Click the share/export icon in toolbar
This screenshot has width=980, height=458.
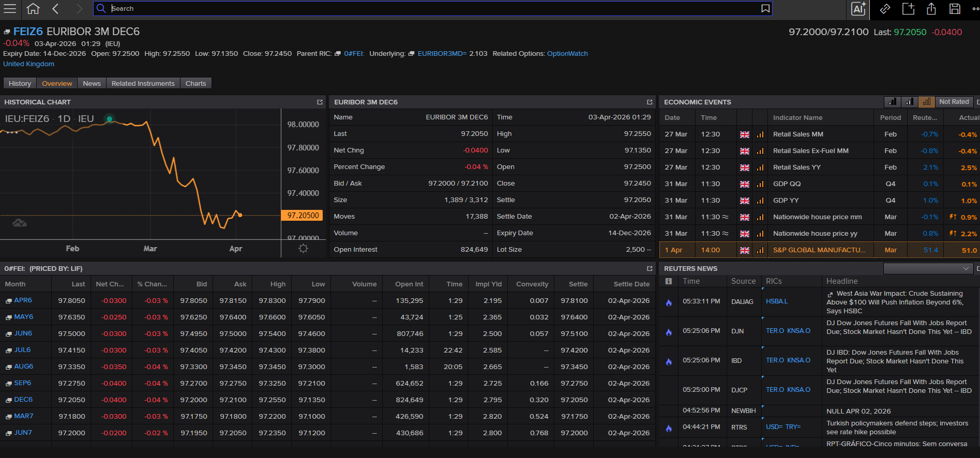931,9
